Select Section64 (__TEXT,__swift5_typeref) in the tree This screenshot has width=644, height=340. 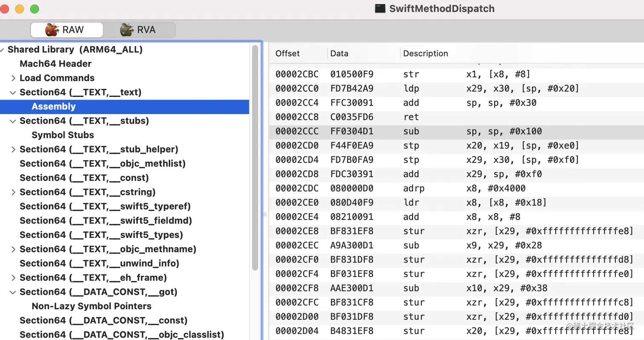pos(105,206)
